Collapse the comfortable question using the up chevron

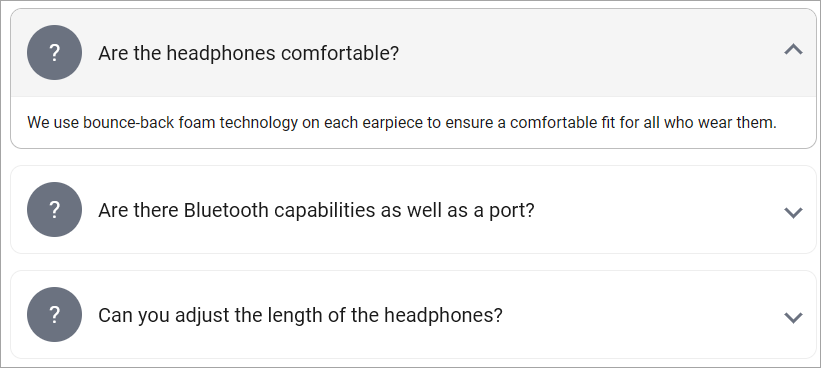click(793, 51)
